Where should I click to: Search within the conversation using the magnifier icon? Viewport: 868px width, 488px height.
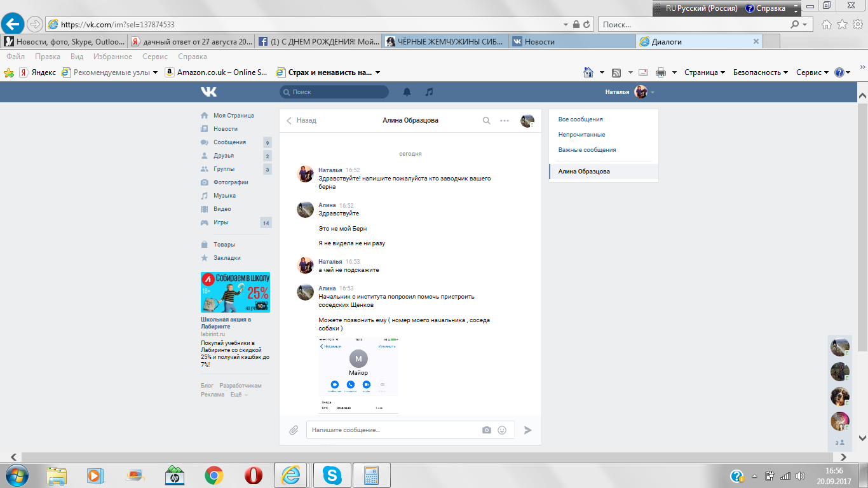[486, 120]
